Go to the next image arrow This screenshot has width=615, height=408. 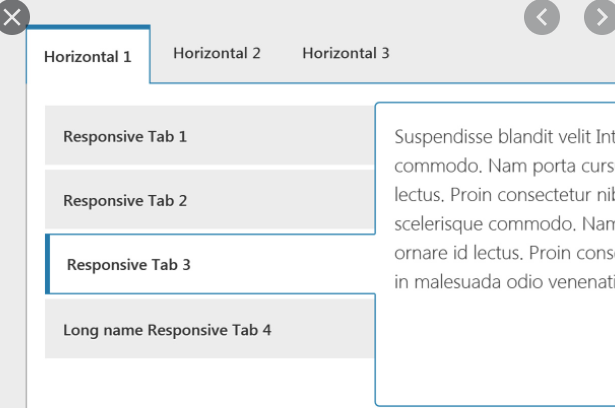coord(601,17)
